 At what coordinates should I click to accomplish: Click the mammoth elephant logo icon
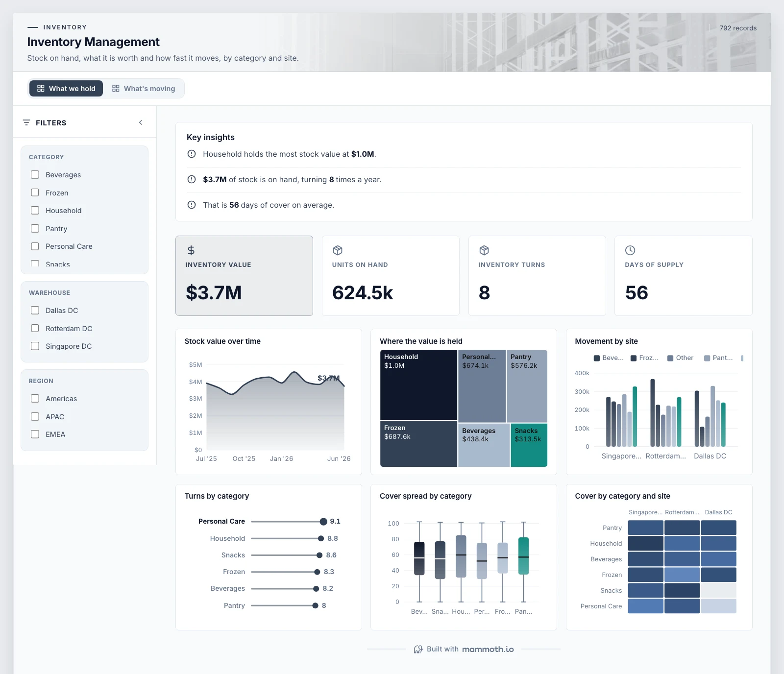tap(418, 649)
